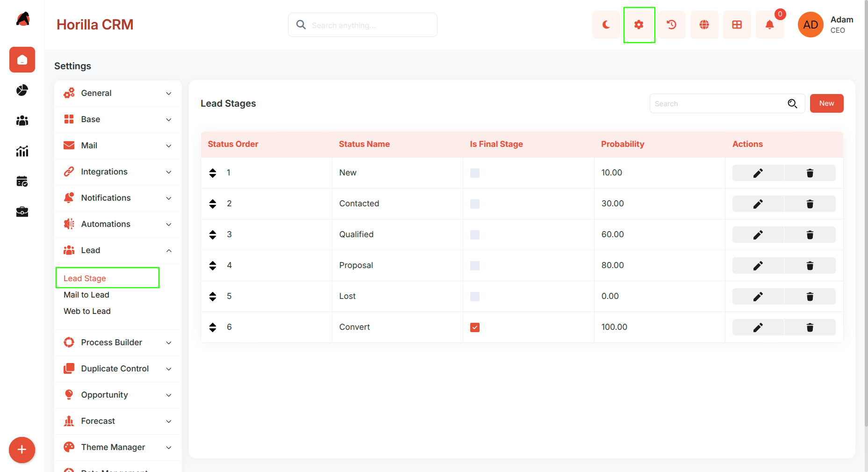
Task: Toggle Is Final Stage checkbox for Contacted
Action: coord(475,204)
